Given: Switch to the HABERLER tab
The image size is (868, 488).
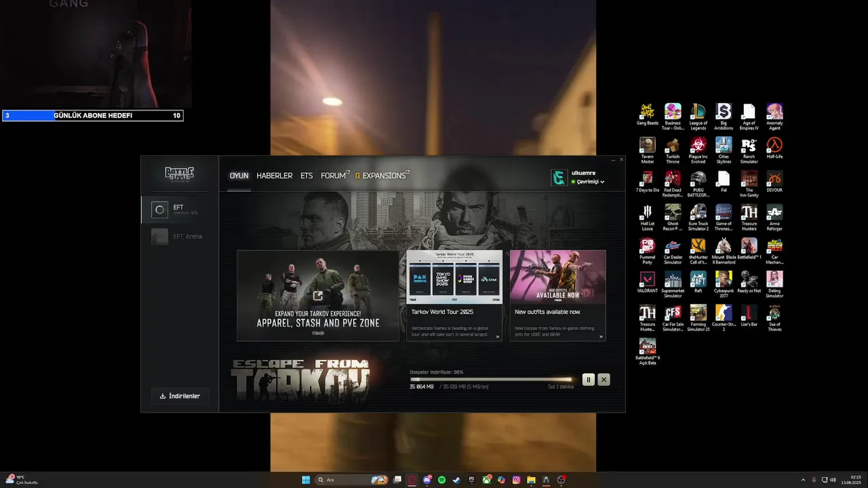Looking at the screenshot, I should pos(274,176).
